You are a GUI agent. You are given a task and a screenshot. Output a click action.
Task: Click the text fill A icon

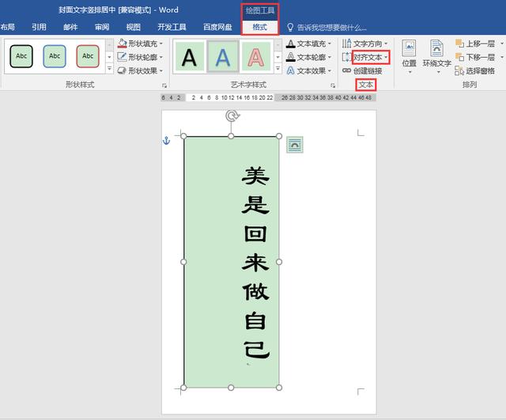point(291,44)
